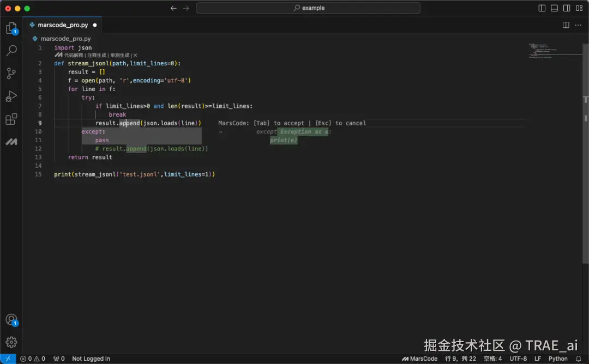Open the editor More Actions ellipsis
This screenshot has width=589, height=364.
pyautogui.click(x=578, y=25)
